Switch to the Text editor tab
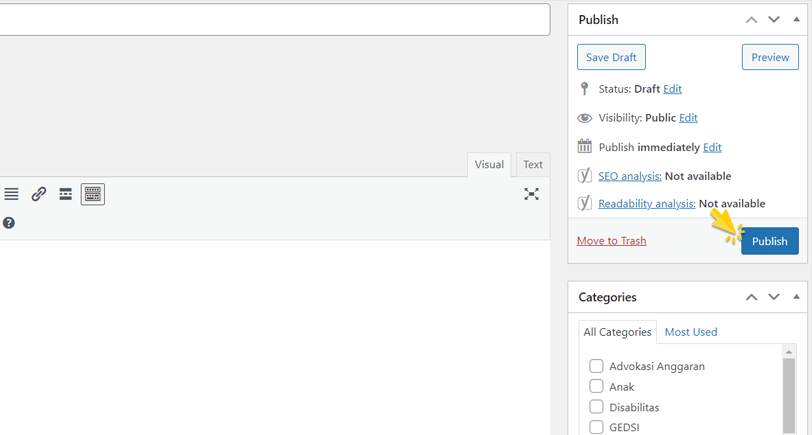Screen dimensions: 812x435 (x=533, y=165)
